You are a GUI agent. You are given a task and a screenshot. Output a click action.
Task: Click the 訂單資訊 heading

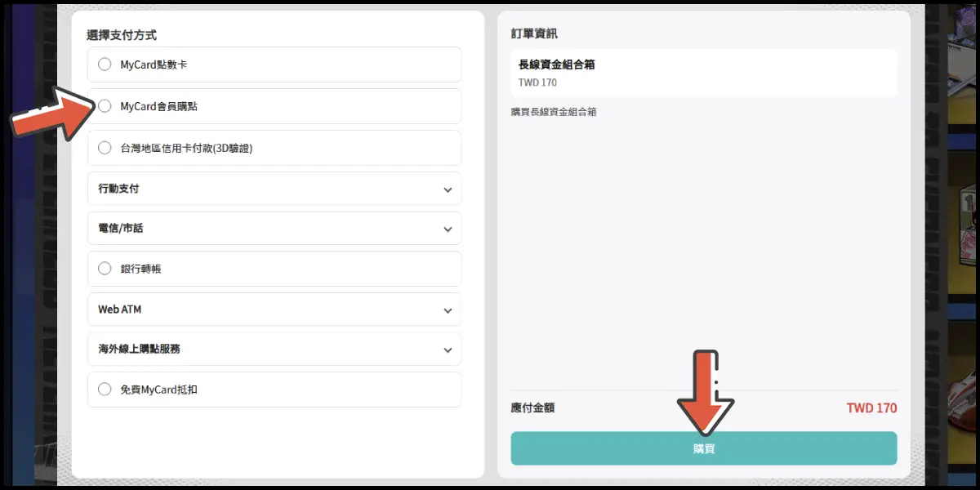pyautogui.click(x=534, y=33)
